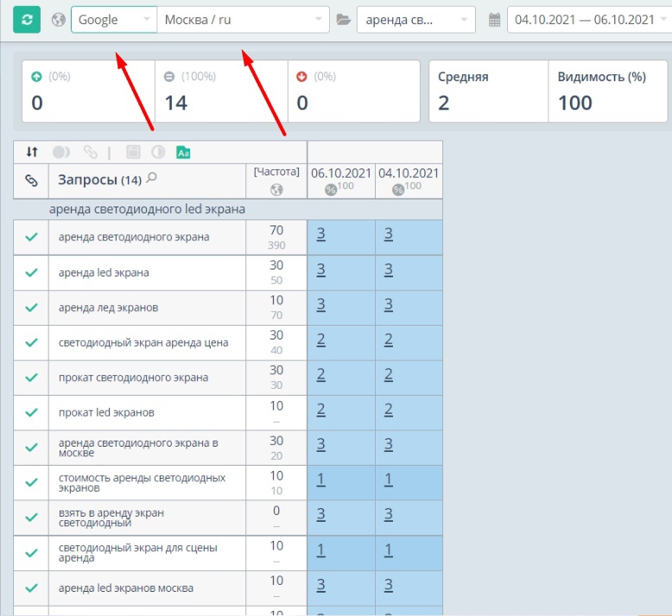Click the globe icon beside Google selector
Screen dimensions: 672x616
click(x=59, y=20)
